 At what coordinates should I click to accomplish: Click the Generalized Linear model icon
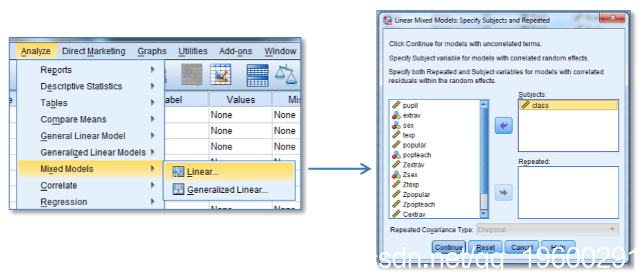pos(179,189)
